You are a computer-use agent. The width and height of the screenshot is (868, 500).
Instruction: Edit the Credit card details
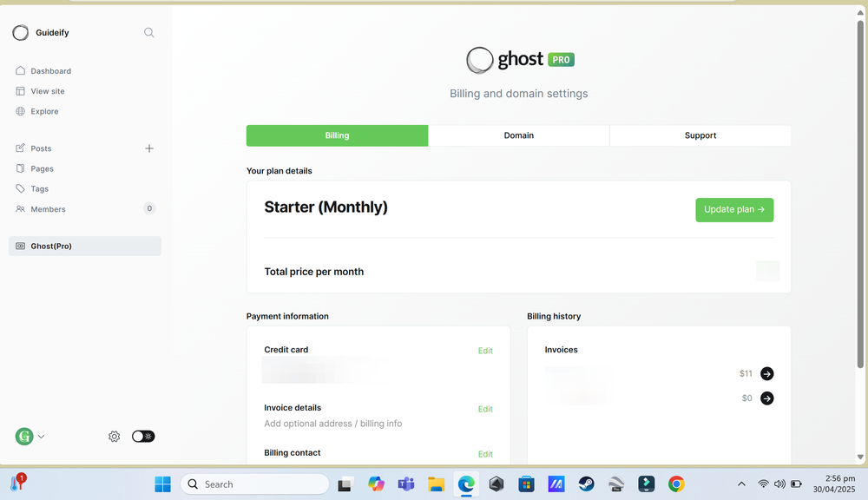tap(485, 351)
